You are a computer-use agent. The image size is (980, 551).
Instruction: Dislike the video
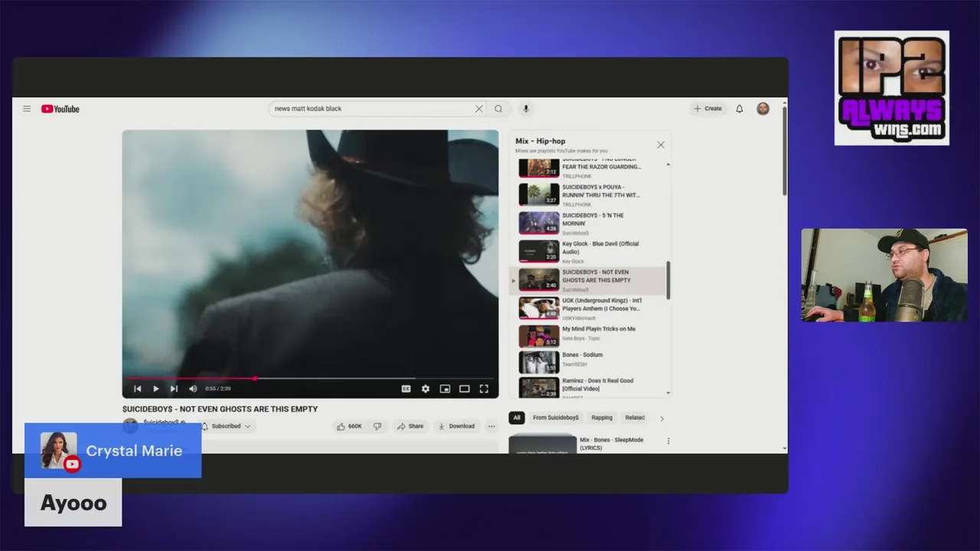click(377, 426)
